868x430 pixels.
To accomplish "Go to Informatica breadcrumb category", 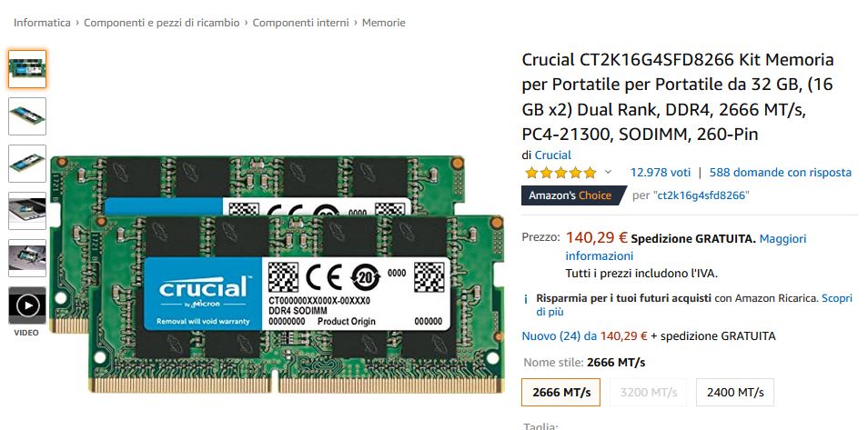I will pyautogui.click(x=42, y=23).
